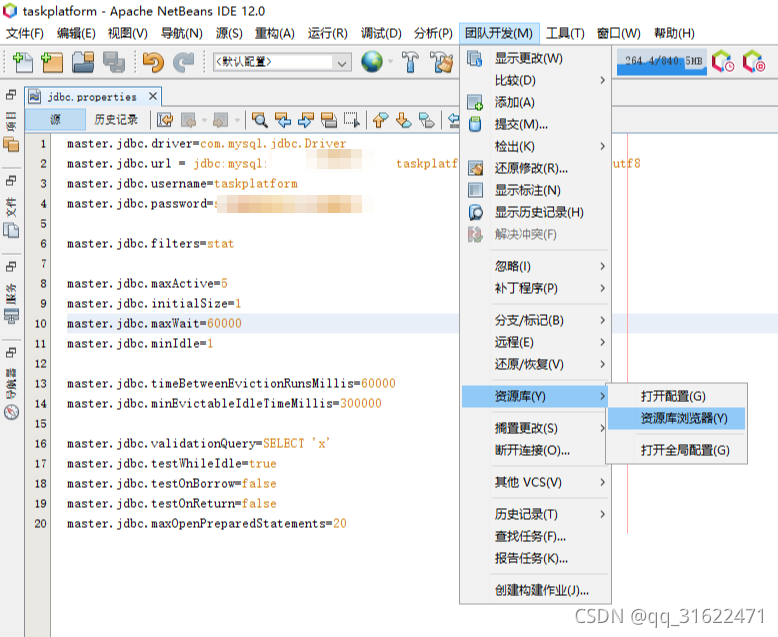Choose 提交(M)... menu entry
The width and height of the screenshot is (778, 637).
coord(535,125)
